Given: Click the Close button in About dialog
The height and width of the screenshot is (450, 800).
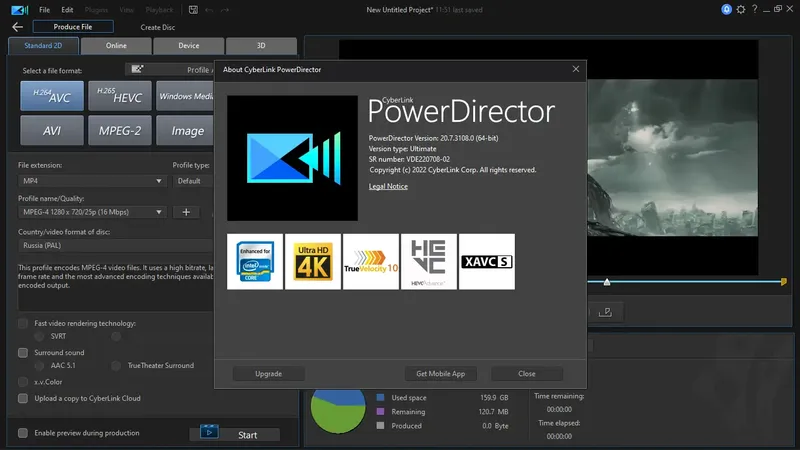Looking at the screenshot, I should pyautogui.click(x=527, y=373).
